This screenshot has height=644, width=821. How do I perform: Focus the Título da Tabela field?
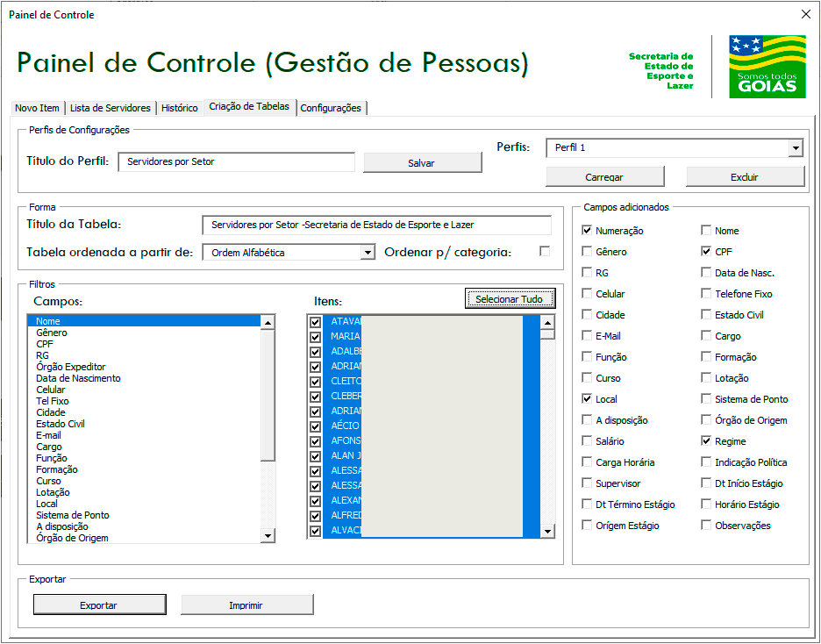click(376, 225)
